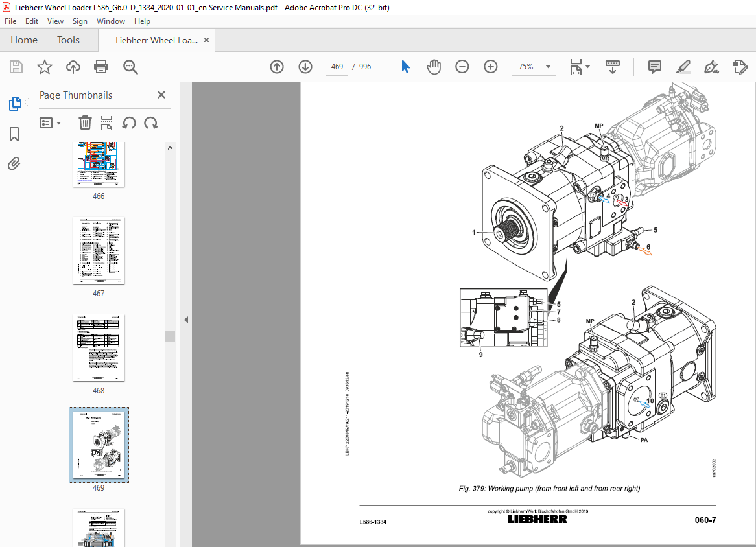756x547 pixels.
Task: Open the Sign document pen icon
Action: coord(711,67)
